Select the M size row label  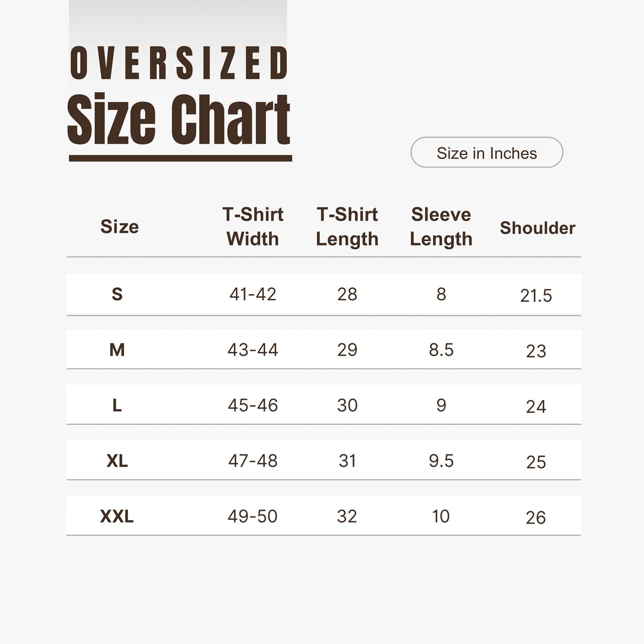click(117, 350)
